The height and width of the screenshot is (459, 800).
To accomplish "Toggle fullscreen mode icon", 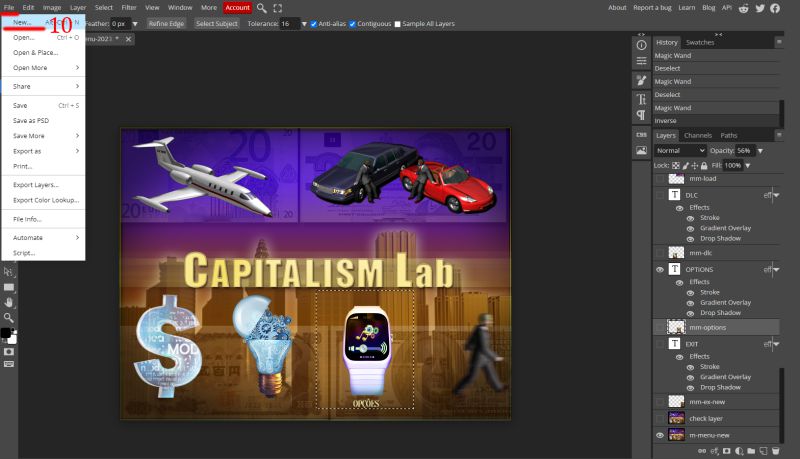I will click(x=278, y=8).
